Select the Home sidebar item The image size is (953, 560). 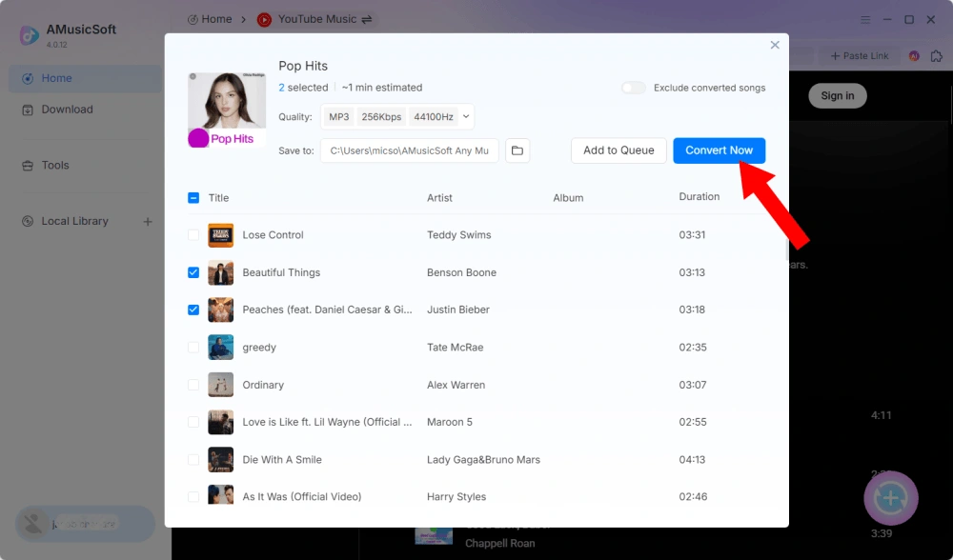pyautogui.click(x=85, y=78)
